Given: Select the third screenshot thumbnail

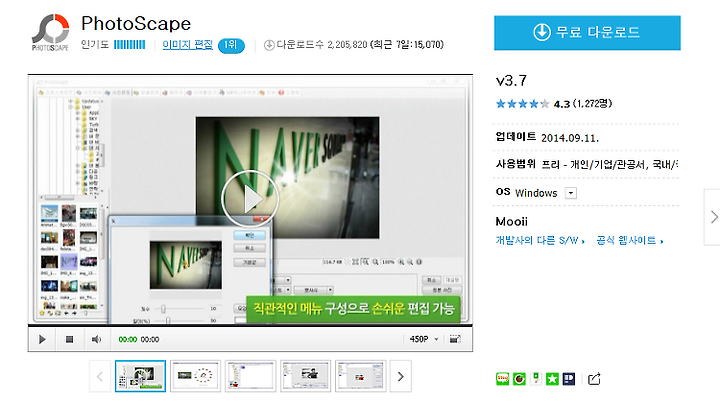Looking at the screenshot, I should (x=251, y=376).
